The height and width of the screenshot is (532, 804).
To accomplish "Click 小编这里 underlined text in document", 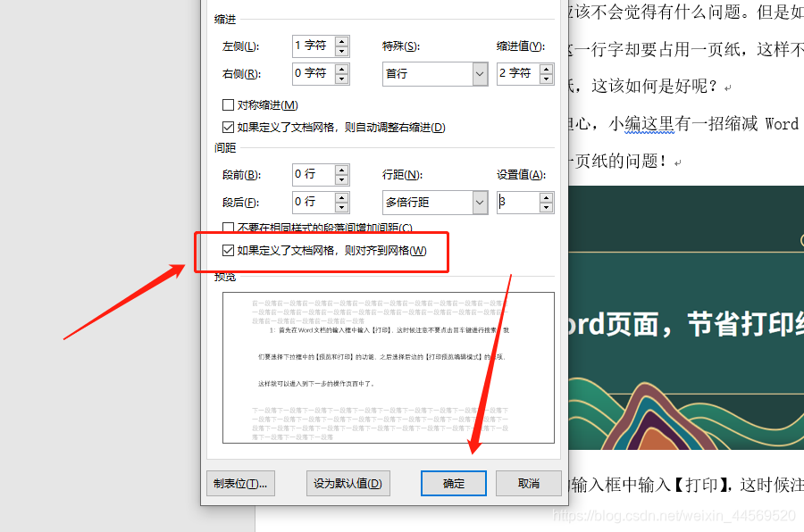I will coord(649,124).
